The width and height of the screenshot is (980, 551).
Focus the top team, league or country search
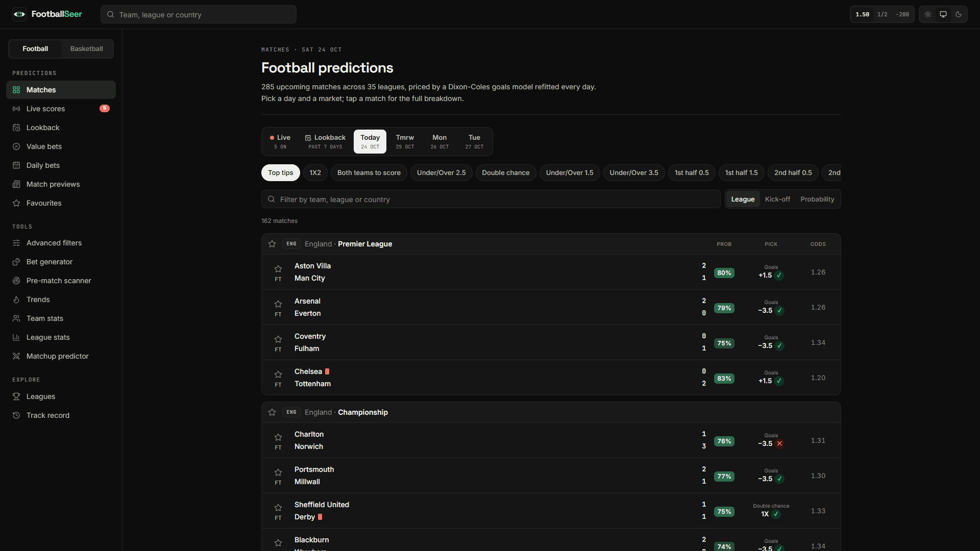tap(199, 15)
